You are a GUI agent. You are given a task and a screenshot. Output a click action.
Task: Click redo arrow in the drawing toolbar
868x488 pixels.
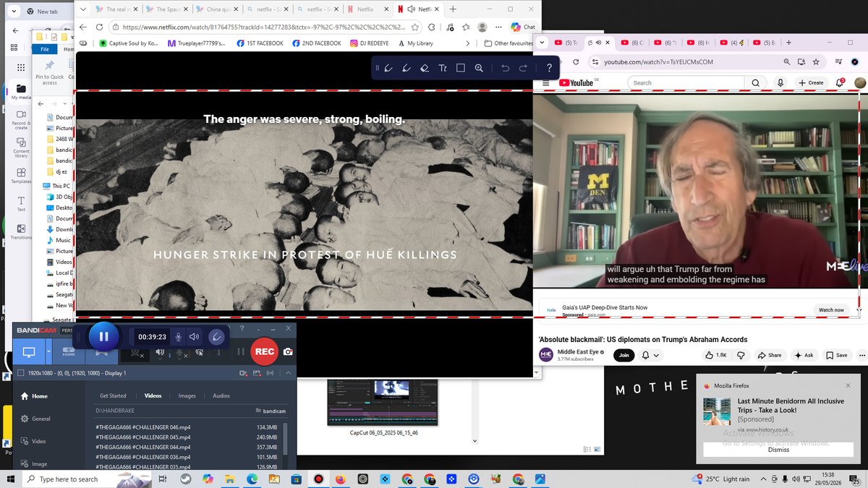click(x=523, y=68)
